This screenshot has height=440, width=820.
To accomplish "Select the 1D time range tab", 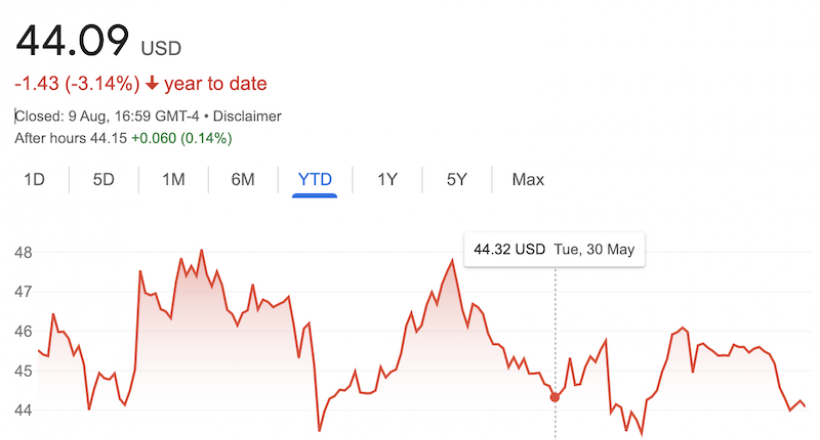I will [x=34, y=179].
